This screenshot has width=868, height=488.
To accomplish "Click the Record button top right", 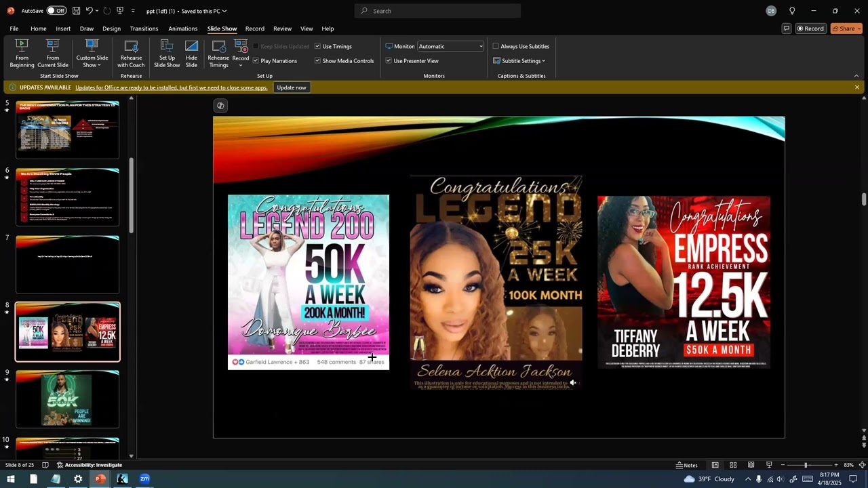I will point(810,28).
